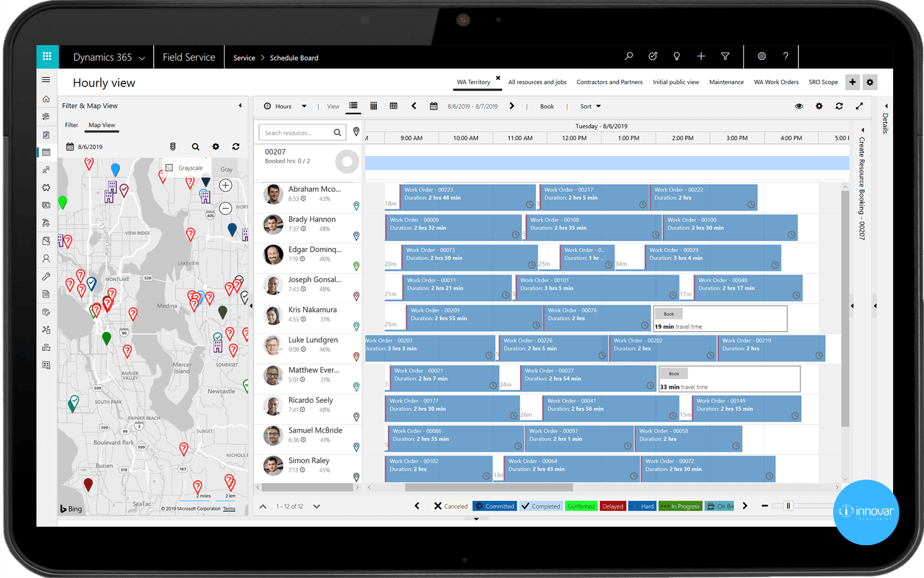Screen dimensions: 924x578
Task: Open the app launcher waffle icon
Action: [47, 56]
